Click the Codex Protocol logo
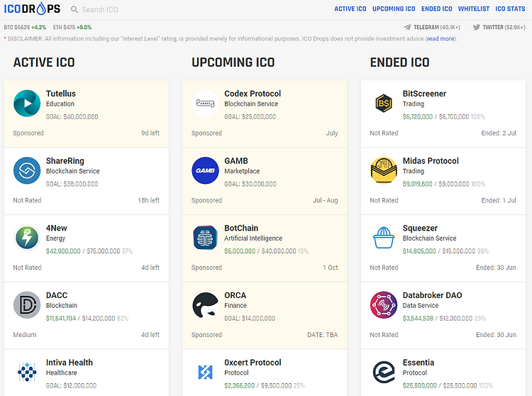Screen dimensions: 532x396 pos(205,103)
